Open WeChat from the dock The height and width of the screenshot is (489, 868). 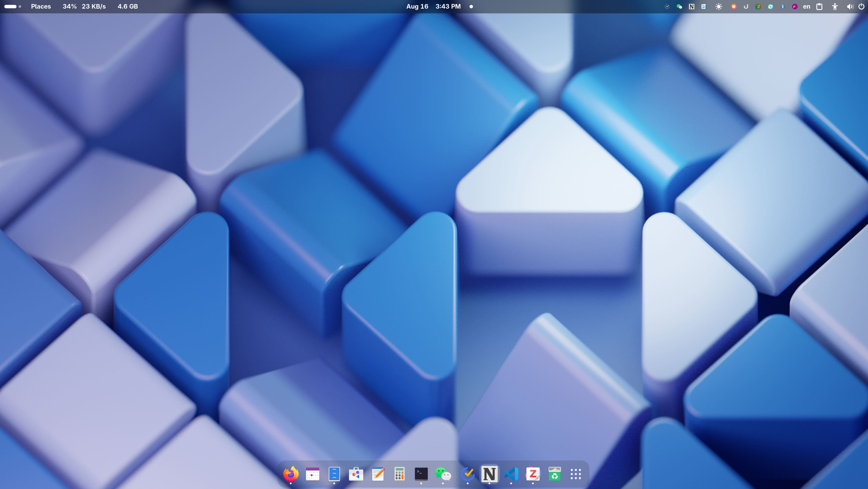click(443, 474)
